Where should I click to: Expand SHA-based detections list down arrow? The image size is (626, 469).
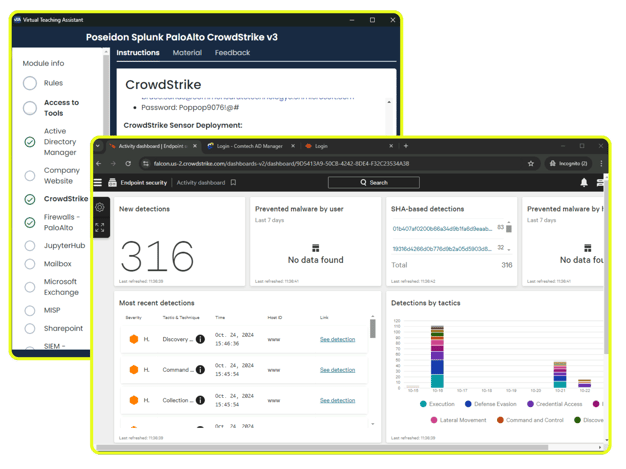click(509, 249)
